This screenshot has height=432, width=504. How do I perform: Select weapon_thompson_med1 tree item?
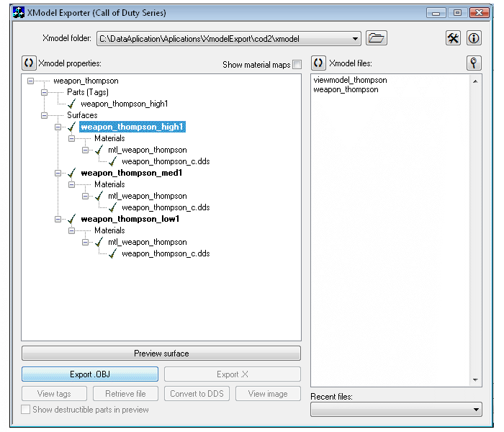132,173
